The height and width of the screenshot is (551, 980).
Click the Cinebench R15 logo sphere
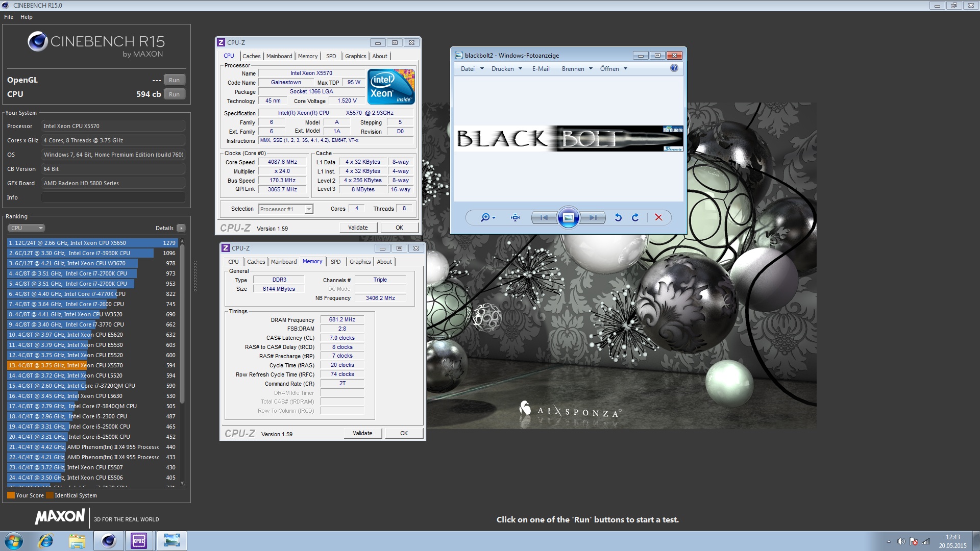(38, 42)
